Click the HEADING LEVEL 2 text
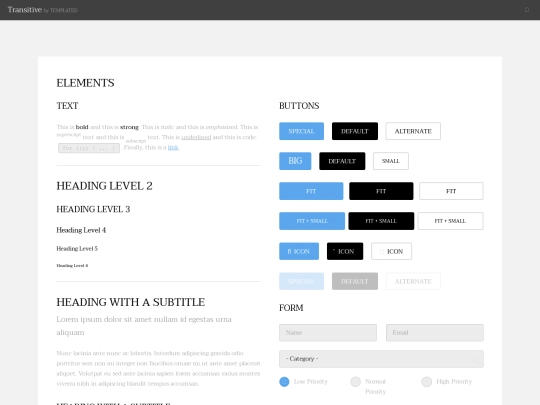Screen dimensions: 540x405 coord(104,186)
